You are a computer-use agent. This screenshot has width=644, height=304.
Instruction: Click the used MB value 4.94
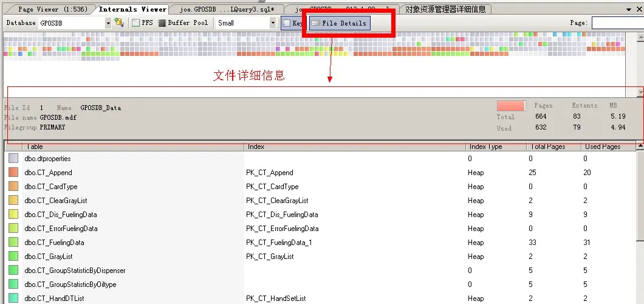(x=618, y=127)
